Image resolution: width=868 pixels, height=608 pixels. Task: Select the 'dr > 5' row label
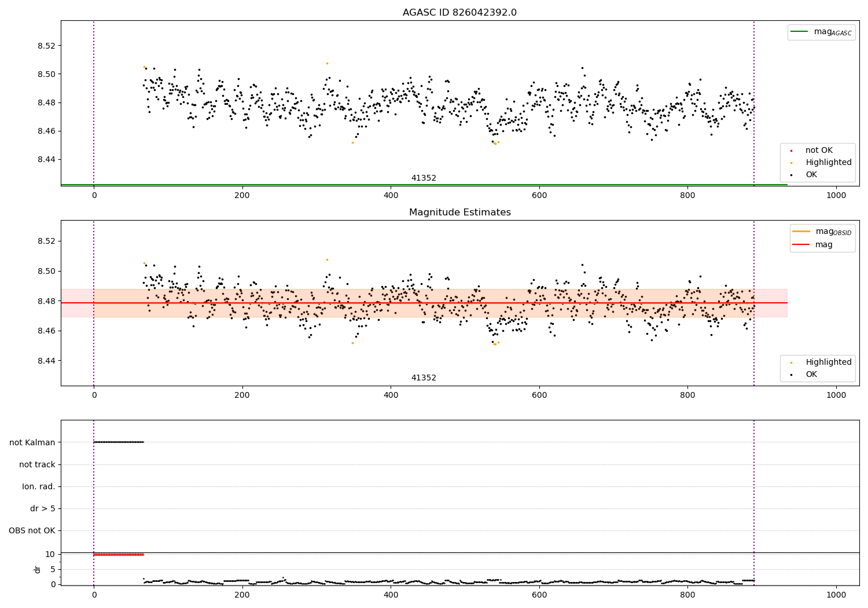pyautogui.click(x=43, y=508)
